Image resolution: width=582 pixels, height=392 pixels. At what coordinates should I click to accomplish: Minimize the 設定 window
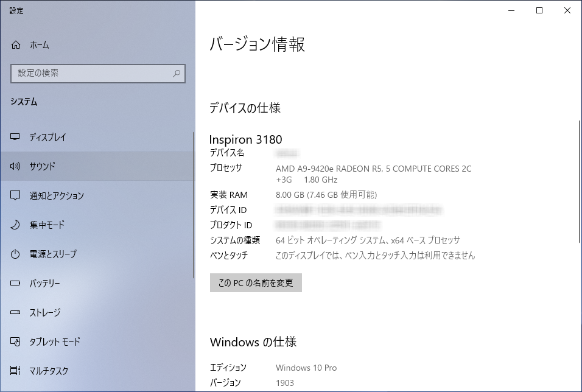pos(512,10)
